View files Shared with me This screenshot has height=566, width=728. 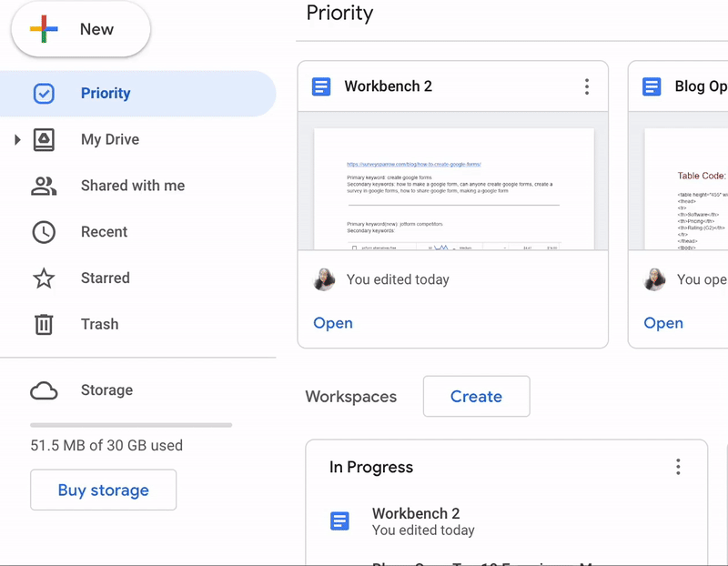(133, 185)
